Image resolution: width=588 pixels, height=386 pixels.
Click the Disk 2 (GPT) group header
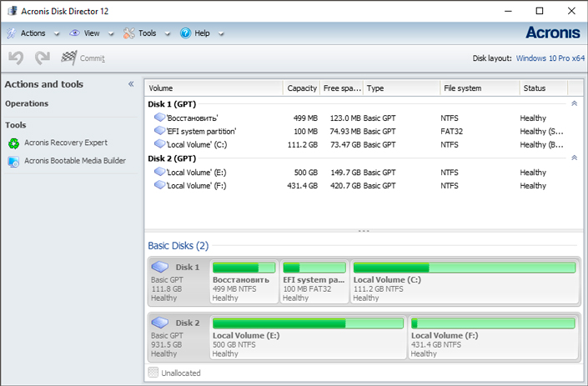click(172, 158)
